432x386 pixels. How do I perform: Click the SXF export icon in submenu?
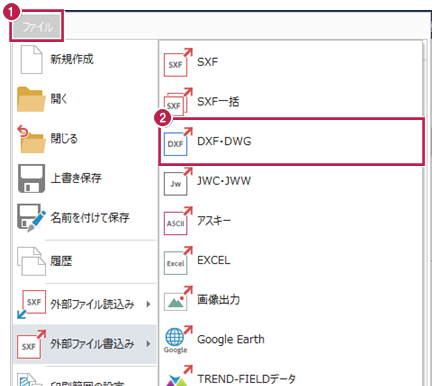[178, 62]
